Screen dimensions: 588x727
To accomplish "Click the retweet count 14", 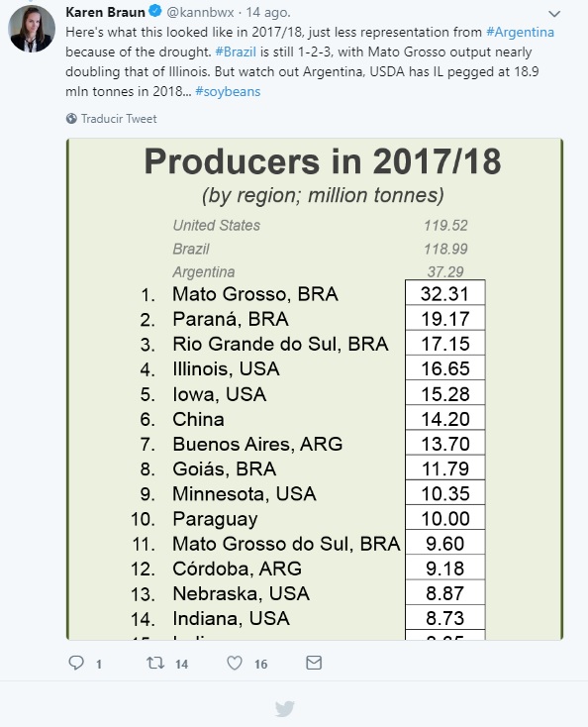I will click(181, 664).
